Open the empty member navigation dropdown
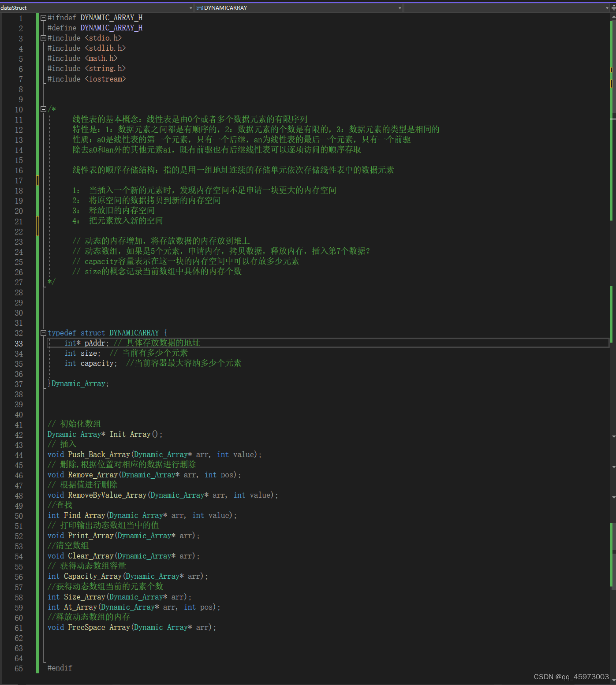Image resolution: width=616 pixels, height=685 pixels. pyautogui.click(x=507, y=8)
